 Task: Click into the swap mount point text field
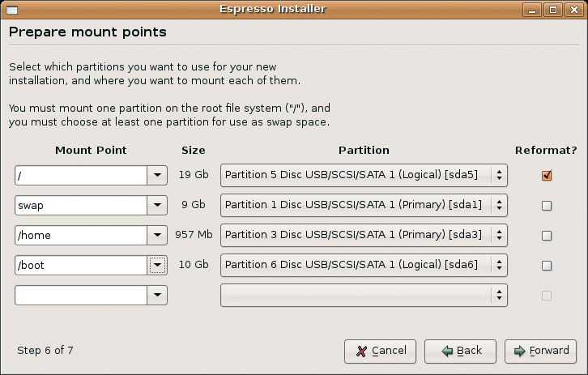(81, 205)
